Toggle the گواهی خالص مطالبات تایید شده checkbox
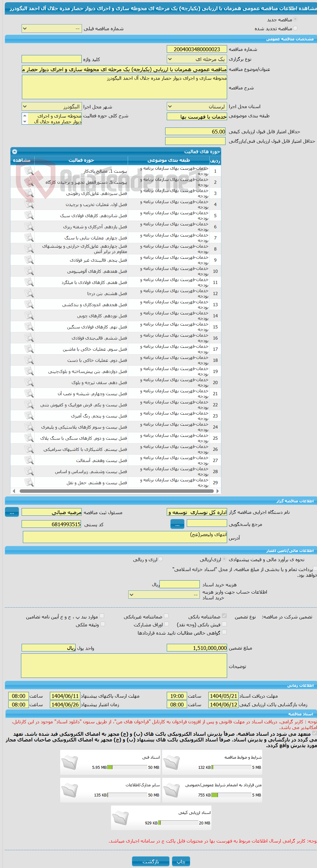The height and width of the screenshot is (868, 317). pos(225,632)
